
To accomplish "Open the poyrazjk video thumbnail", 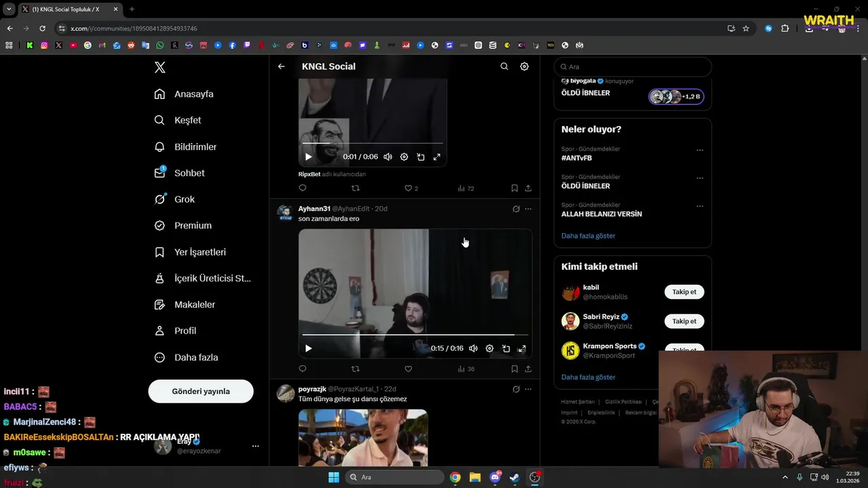I will pos(363,437).
